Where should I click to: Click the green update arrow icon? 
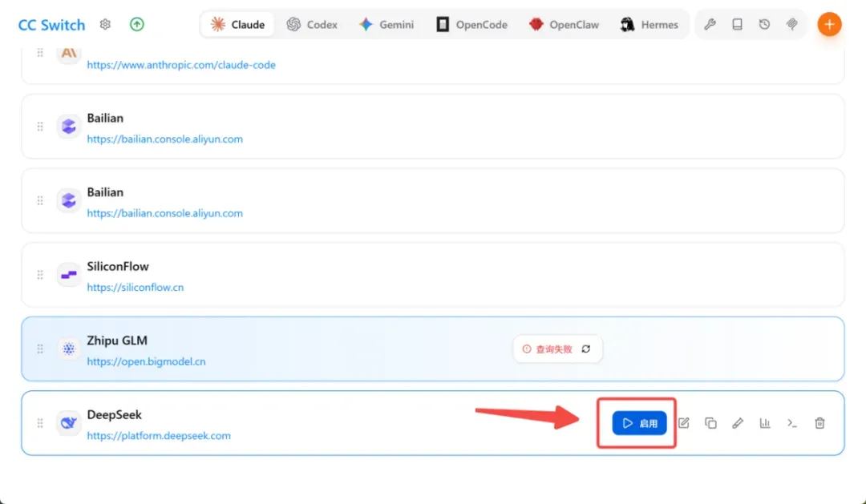click(137, 24)
